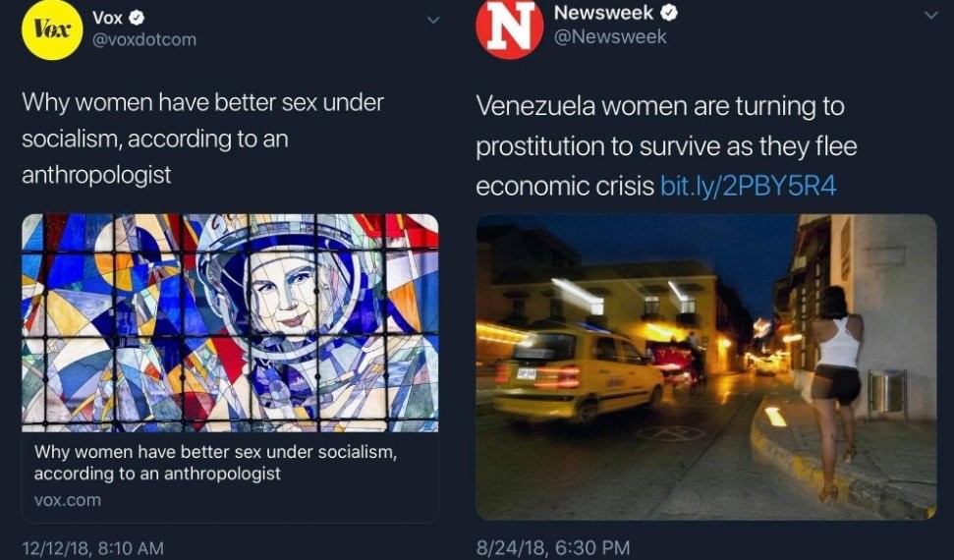Click the vox.com domain in card
The height and width of the screenshot is (560, 954).
[x=67, y=500]
